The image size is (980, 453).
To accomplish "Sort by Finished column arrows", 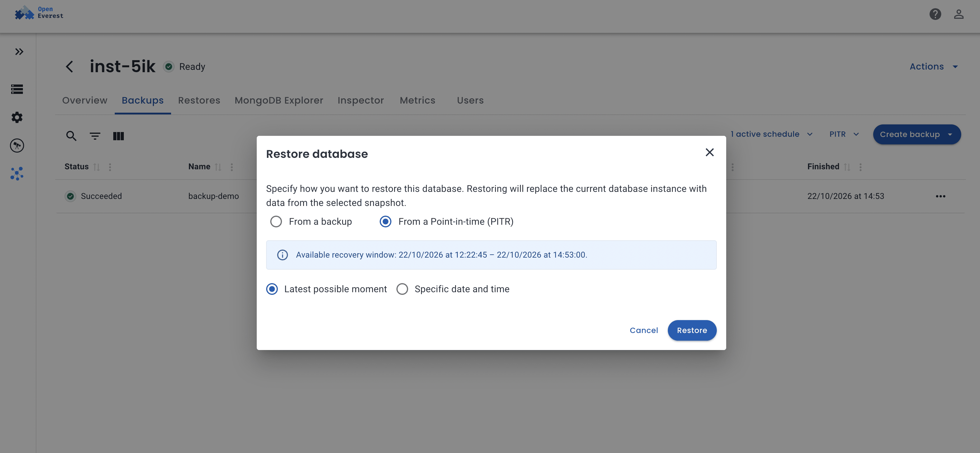I will [847, 167].
